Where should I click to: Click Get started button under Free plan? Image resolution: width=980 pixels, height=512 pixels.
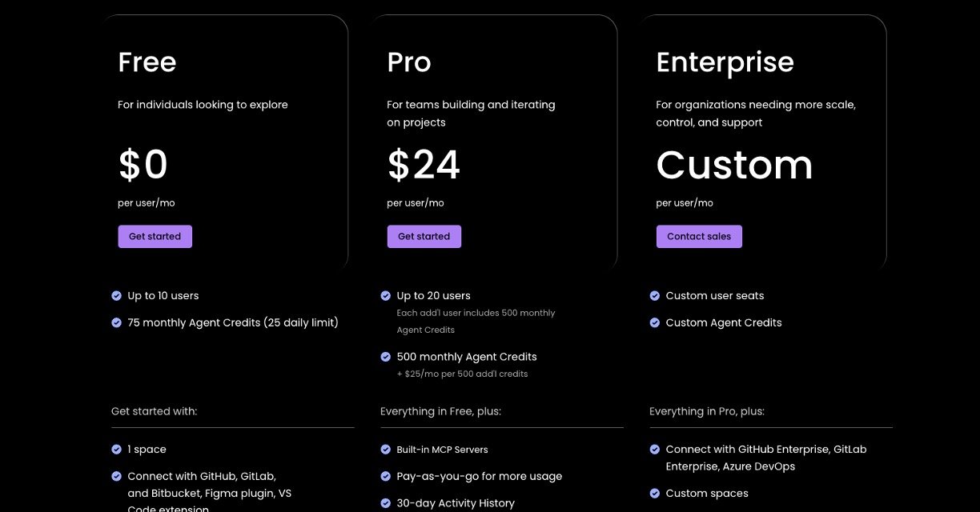point(155,237)
